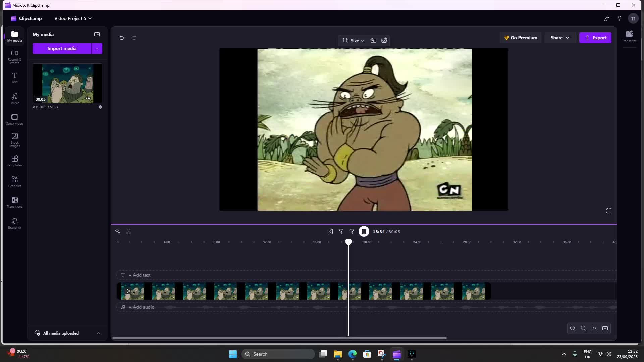The width and height of the screenshot is (644, 362).
Task: Open the Video Project 5 title dropdown
Action: 73,18
